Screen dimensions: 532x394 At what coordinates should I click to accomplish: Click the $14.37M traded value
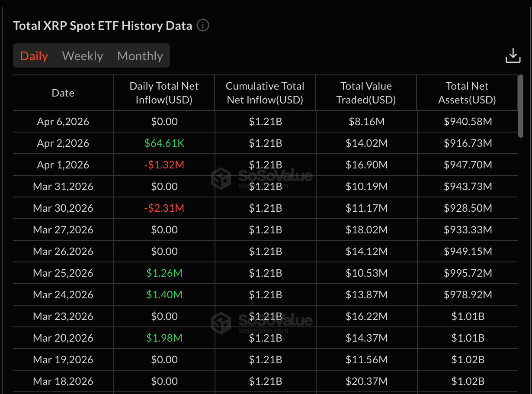(366, 338)
